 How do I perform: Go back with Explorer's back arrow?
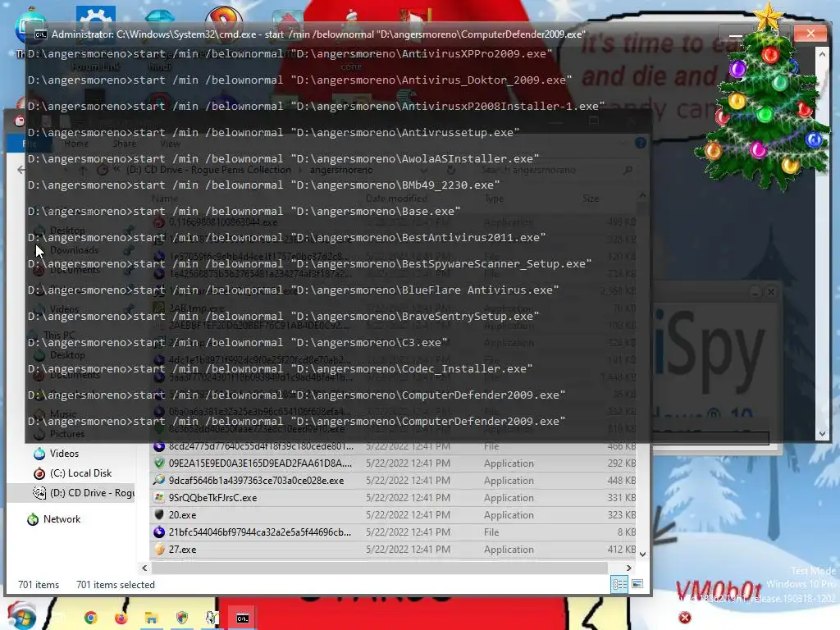[21, 170]
